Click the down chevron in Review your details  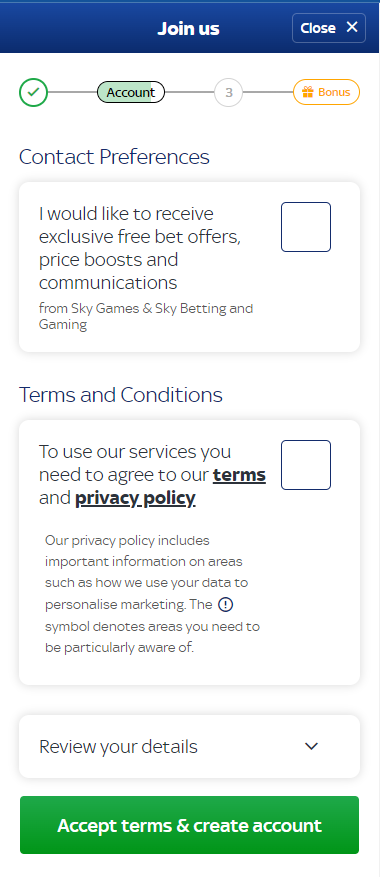(x=311, y=746)
